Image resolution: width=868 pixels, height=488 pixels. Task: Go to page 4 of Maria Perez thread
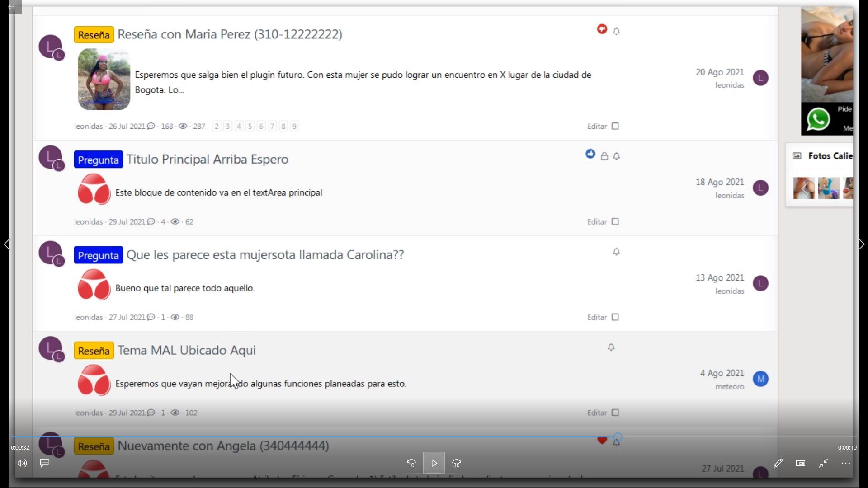[239, 127]
